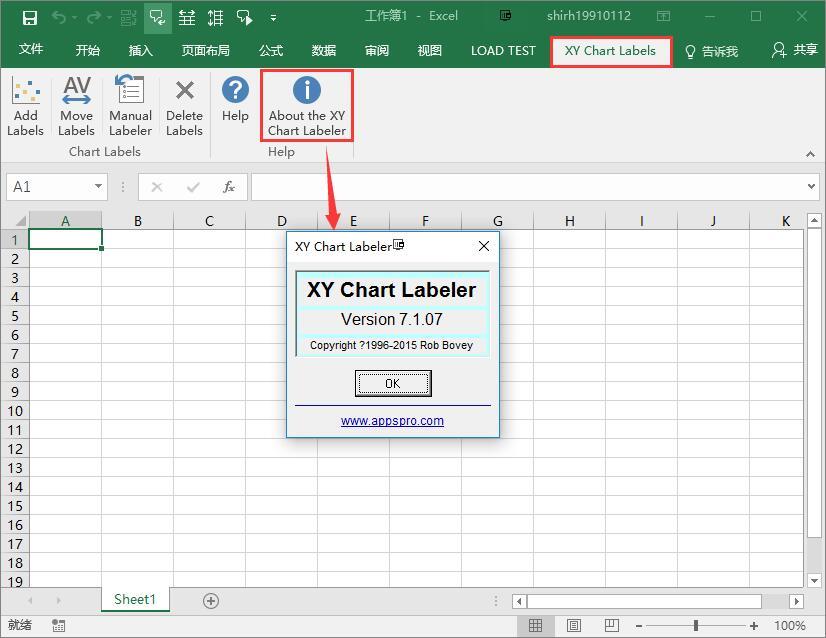The height and width of the screenshot is (638, 826).
Task: Select row 5 header
Action: [x=15, y=316]
